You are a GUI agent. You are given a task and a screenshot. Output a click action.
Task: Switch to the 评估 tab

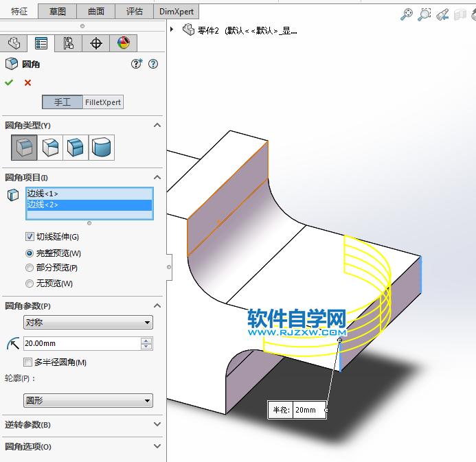[x=135, y=12]
